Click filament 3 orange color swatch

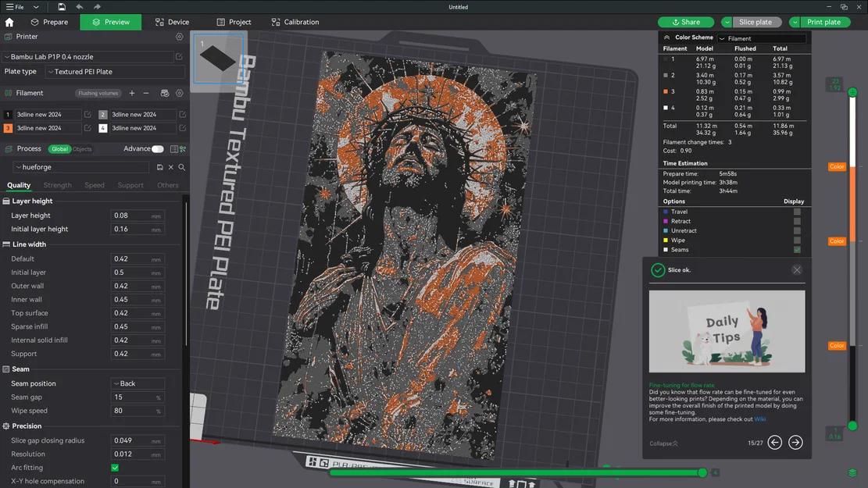[8, 128]
